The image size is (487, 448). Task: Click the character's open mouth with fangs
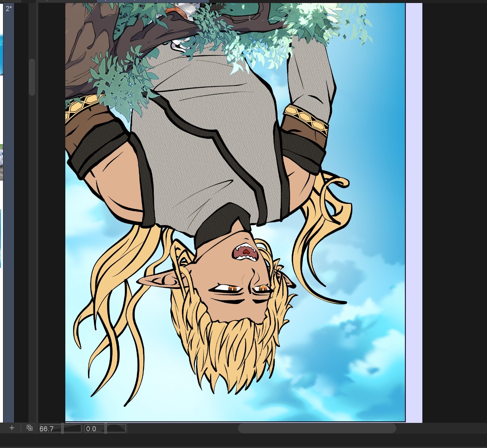click(x=246, y=253)
